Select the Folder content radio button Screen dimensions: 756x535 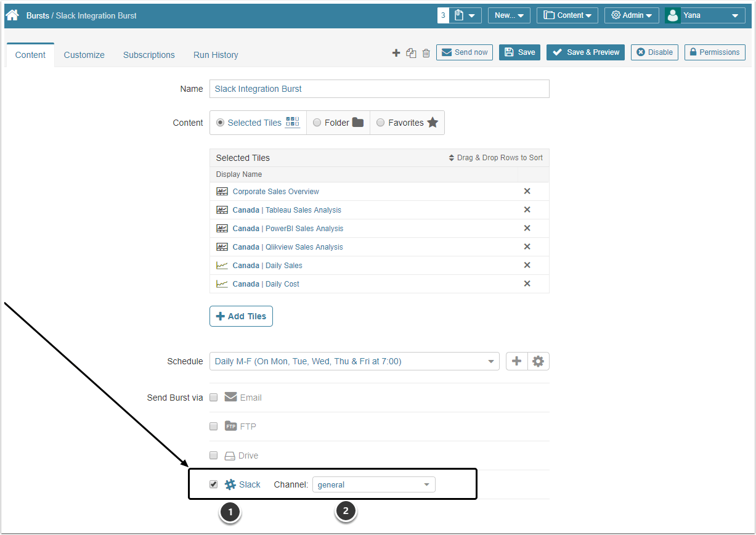(x=317, y=123)
